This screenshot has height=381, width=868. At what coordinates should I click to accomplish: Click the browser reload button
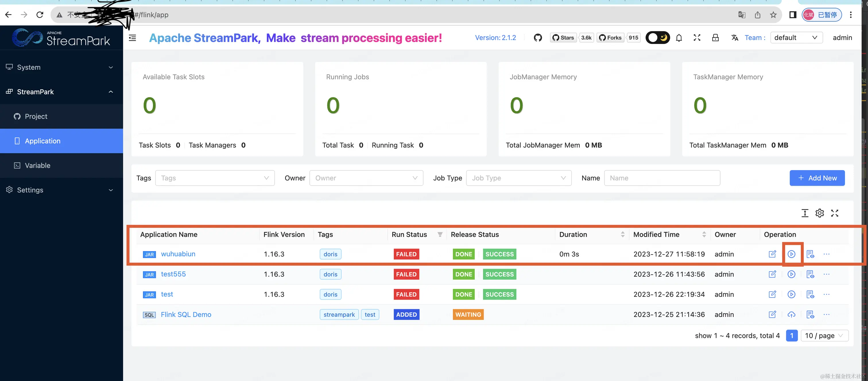click(x=40, y=14)
